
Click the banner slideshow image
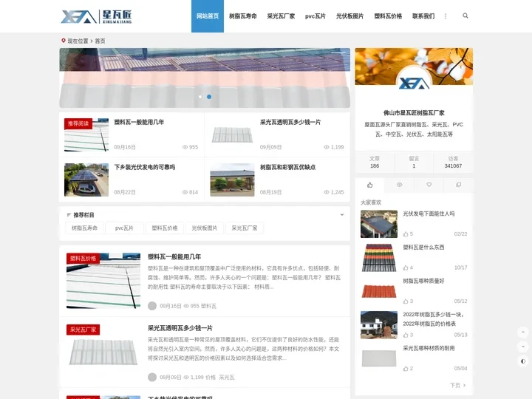point(205,78)
